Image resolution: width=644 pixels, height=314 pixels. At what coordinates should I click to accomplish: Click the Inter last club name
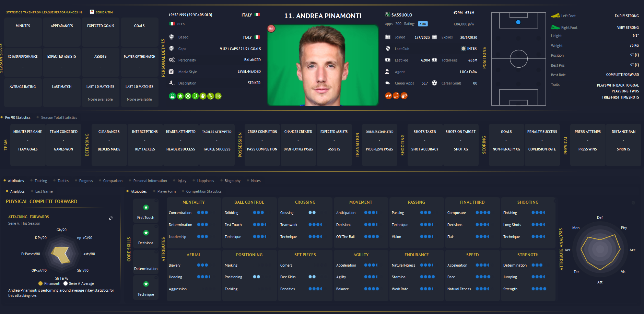472,48
